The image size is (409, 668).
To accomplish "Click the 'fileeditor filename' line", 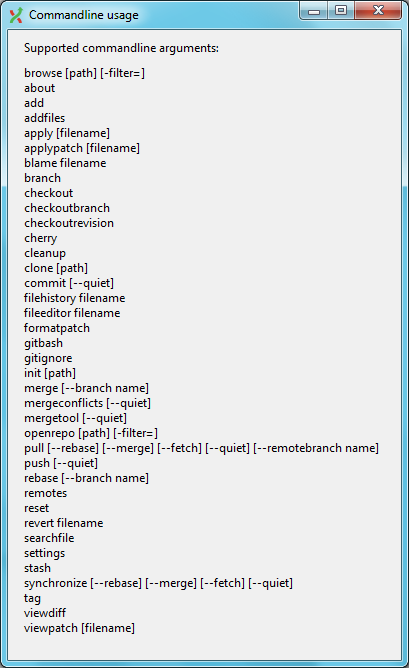I will pos(72,313).
